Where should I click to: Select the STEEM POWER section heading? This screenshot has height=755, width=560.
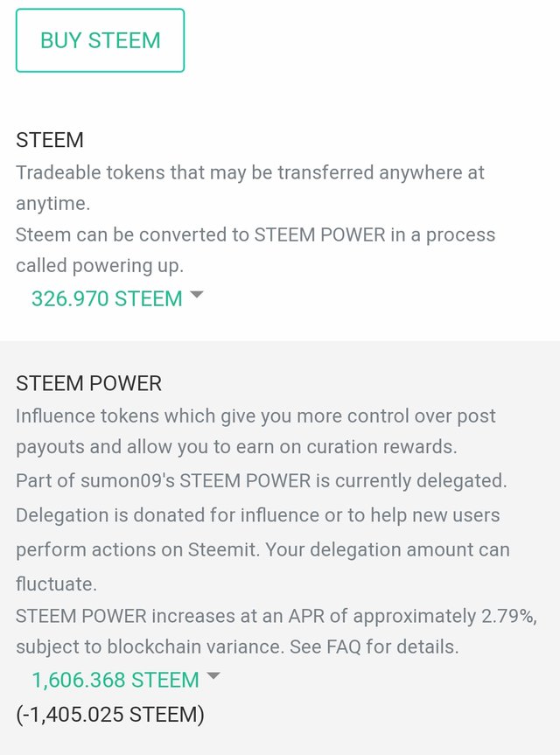[88, 384]
